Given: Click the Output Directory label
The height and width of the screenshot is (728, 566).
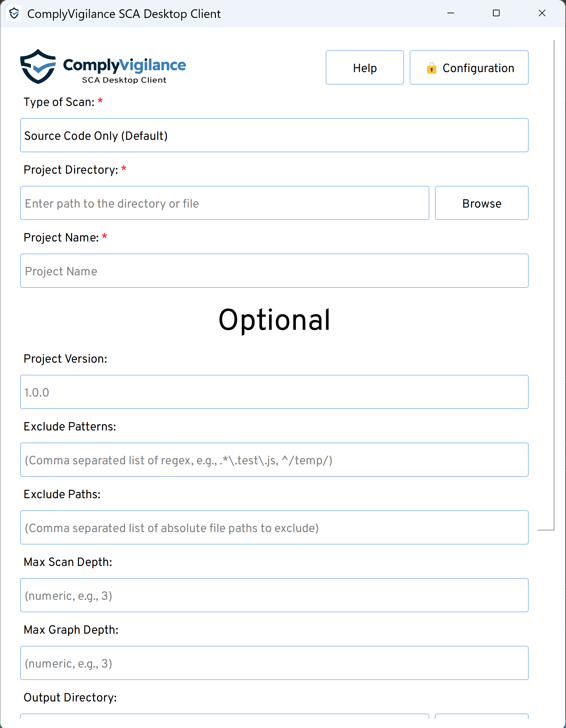Looking at the screenshot, I should (x=70, y=697).
